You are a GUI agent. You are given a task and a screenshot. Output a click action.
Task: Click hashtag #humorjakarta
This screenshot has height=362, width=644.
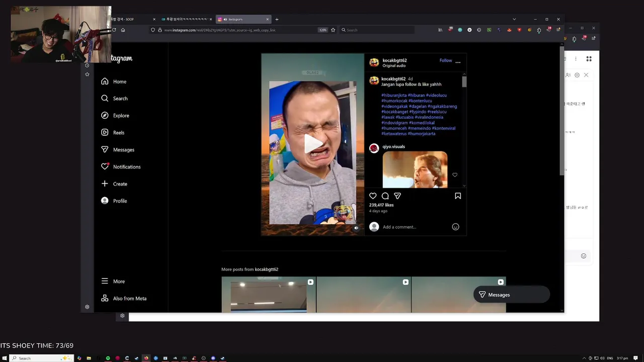[x=422, y=134]
